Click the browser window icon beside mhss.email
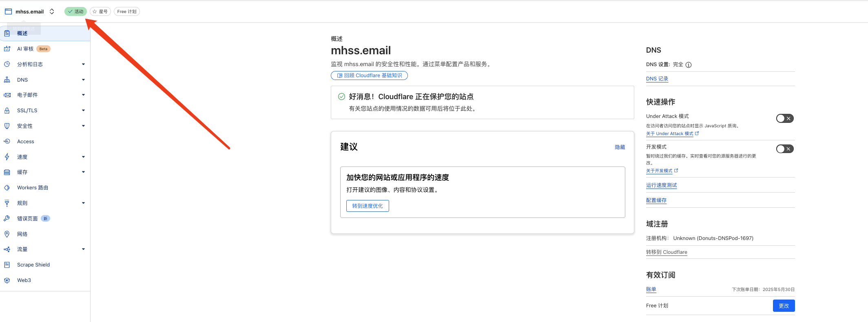This screenshot has width=868, height=322. pos(8,11)
